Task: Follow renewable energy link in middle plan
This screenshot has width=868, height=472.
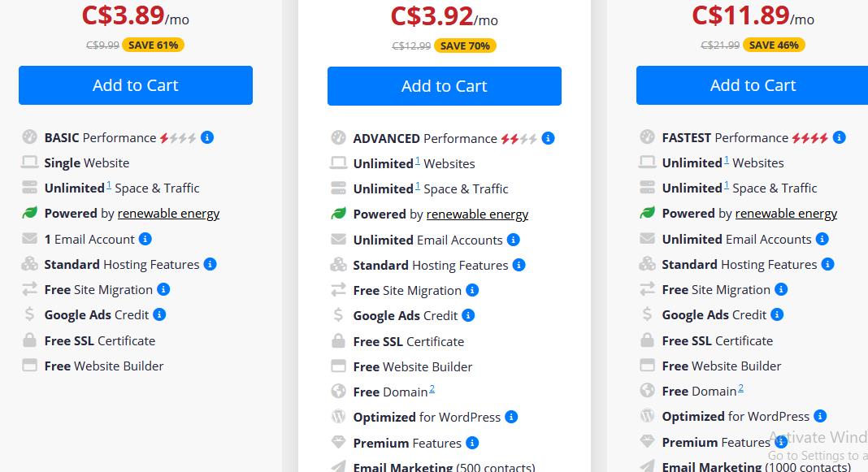Action: (477, 214)
